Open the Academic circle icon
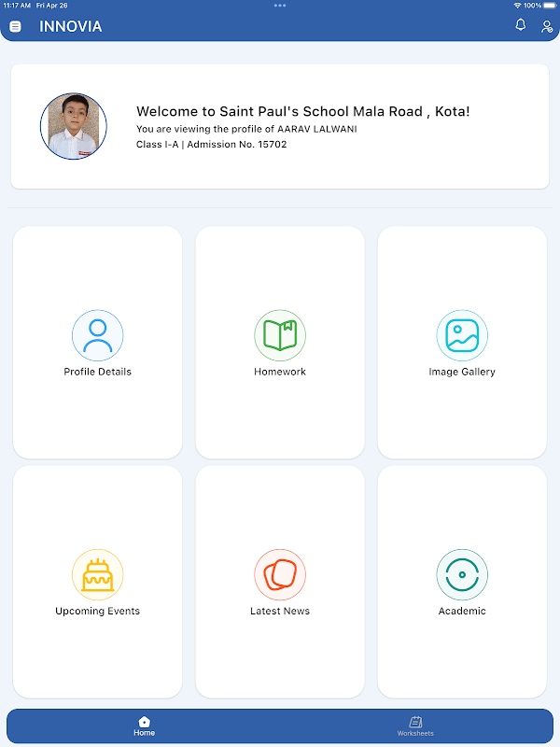 tap(462, 574)
